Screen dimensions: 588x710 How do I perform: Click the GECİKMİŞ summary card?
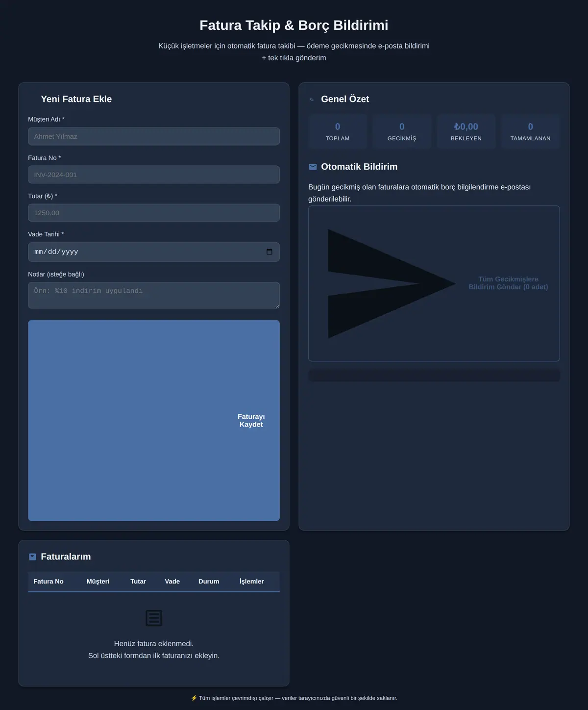[x=402, y=131]
